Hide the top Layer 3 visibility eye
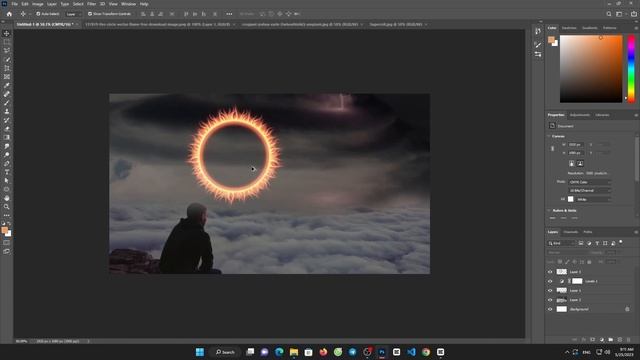 550,272
